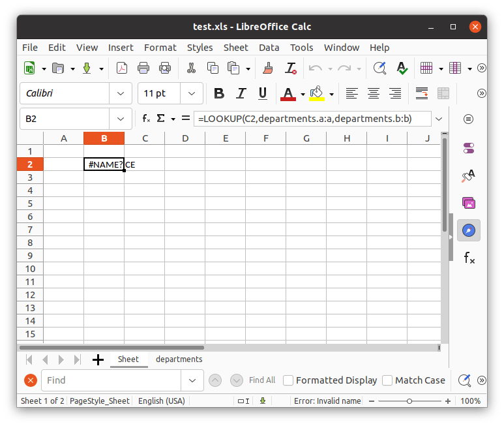Click the Print icon
504x426 pixels.
(x=143, y=68)
